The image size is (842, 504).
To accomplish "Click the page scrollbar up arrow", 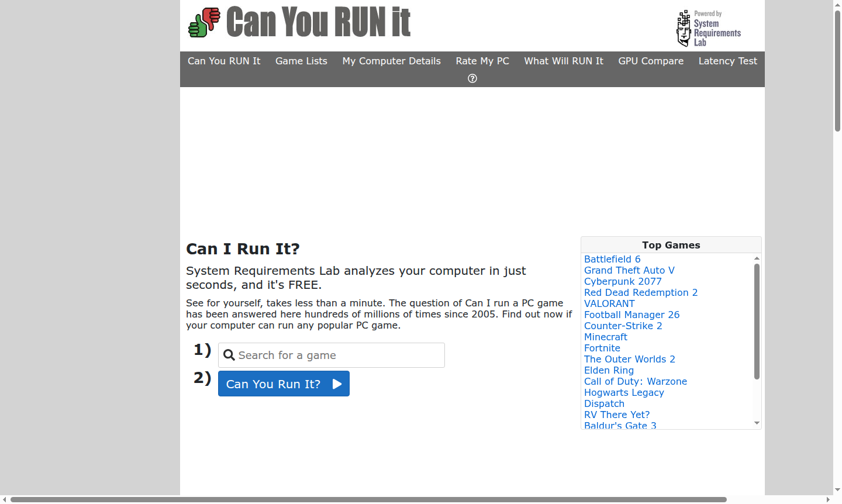I will point(837,5).
